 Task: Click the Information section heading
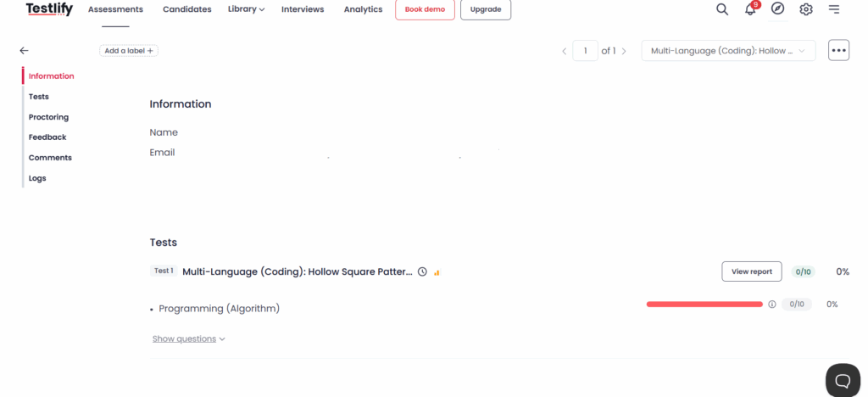pyautogui.click(x=181, y=104)
